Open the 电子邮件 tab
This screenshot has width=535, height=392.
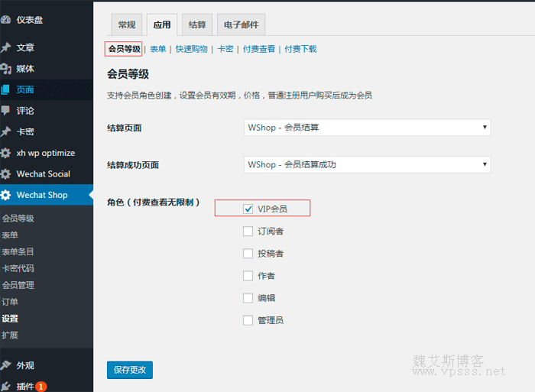(241, 25)
